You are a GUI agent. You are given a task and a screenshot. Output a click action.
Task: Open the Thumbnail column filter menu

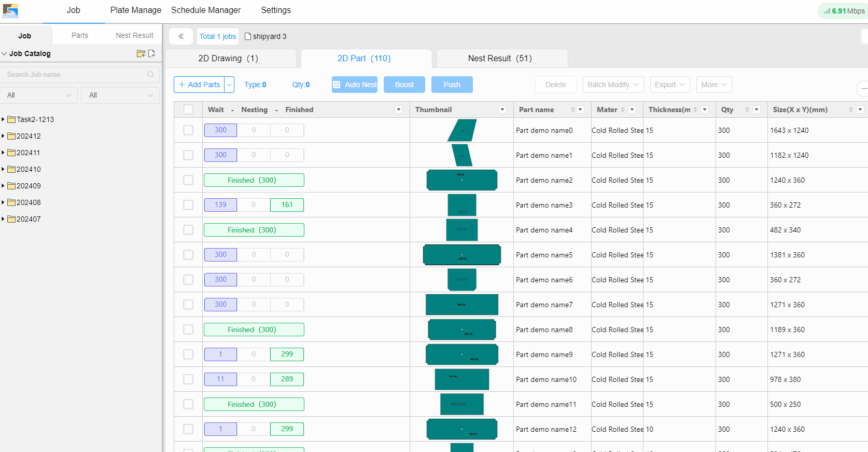click(x=502, y=109)
